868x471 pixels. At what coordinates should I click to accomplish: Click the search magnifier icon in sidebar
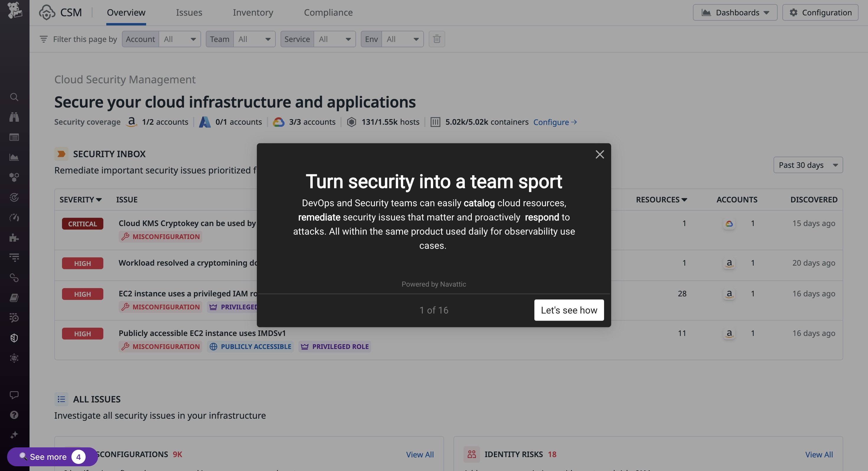pyautogui.click(x=14, y=97)
